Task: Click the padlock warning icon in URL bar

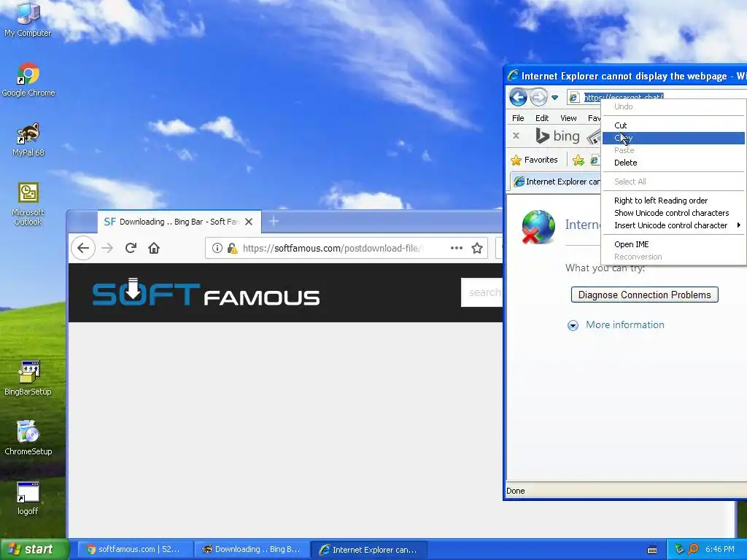Action: [233, 248]
